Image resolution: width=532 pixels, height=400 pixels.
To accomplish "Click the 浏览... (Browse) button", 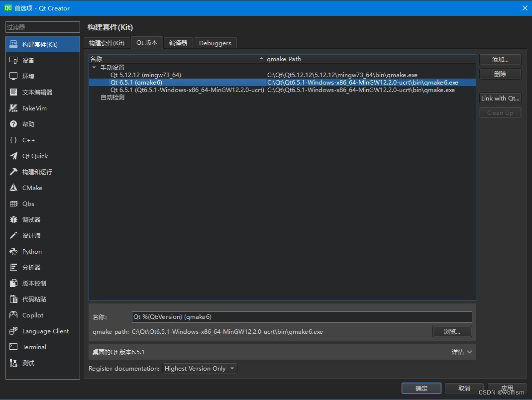I will [x=452, y=332].
